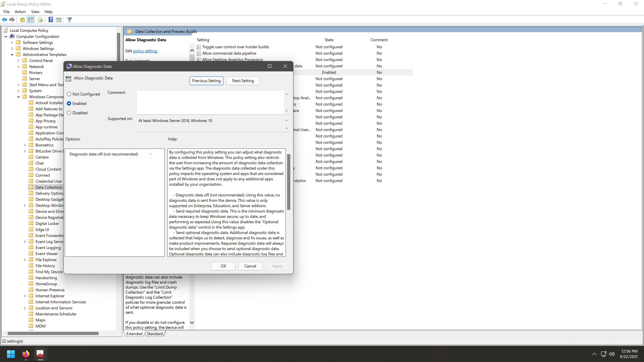Click the Next Setting button
This screenshot has width=644, height=362.
243,81
